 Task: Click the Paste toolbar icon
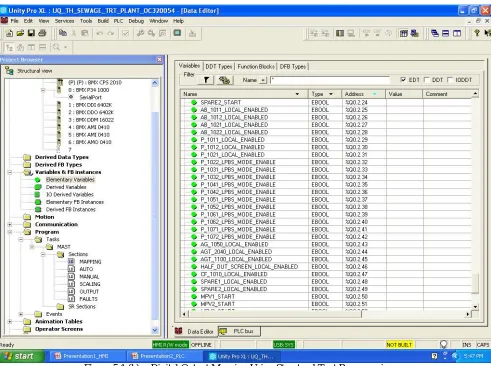click(85, 33)
